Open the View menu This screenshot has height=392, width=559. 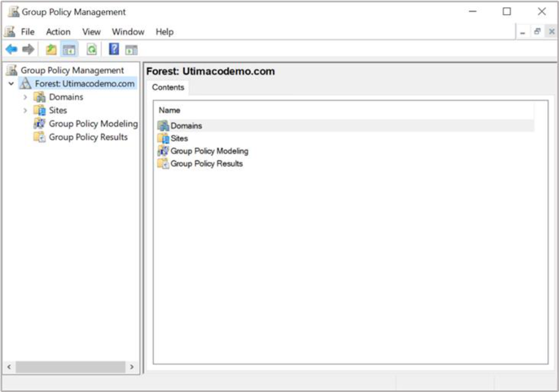click(91, 32)
